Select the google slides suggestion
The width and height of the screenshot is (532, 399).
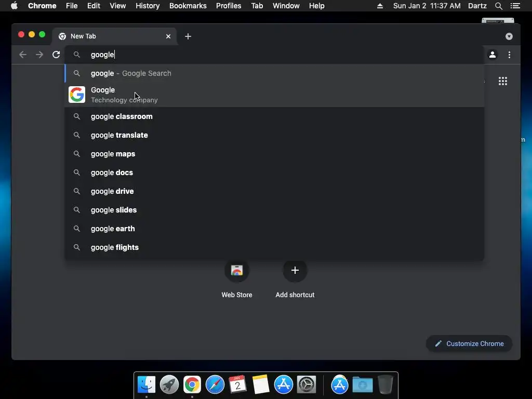pos(274,210)
